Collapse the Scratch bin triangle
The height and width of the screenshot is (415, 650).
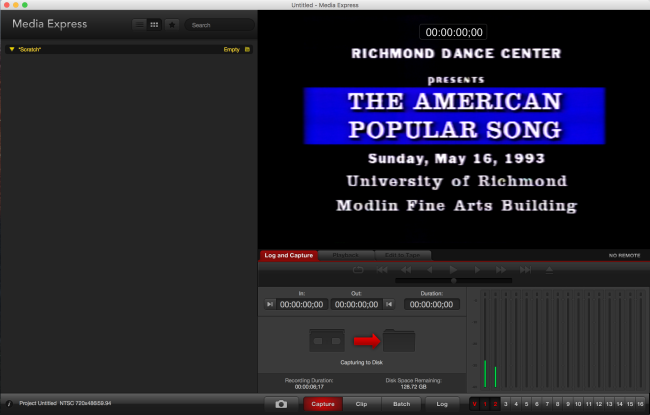point(12,49)
